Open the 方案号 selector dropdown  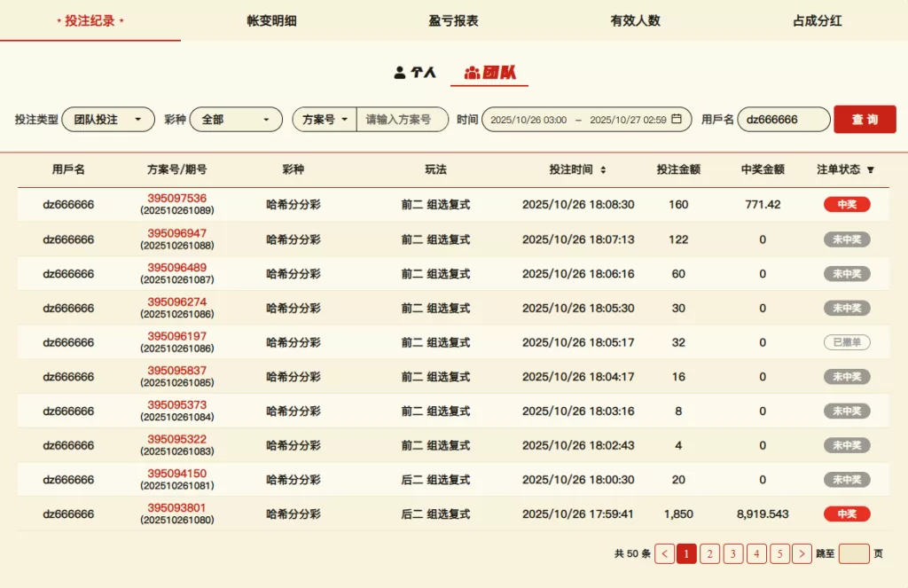[x=325, y=120]
